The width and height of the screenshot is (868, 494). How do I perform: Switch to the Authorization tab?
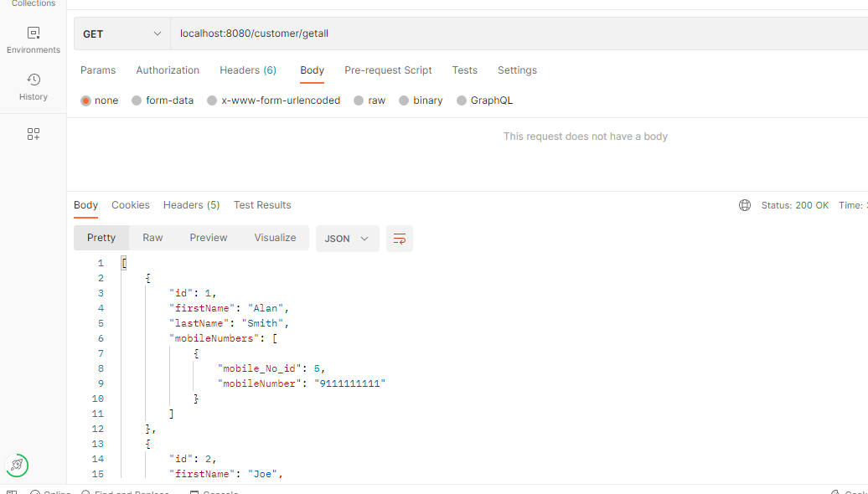point(168,70)
